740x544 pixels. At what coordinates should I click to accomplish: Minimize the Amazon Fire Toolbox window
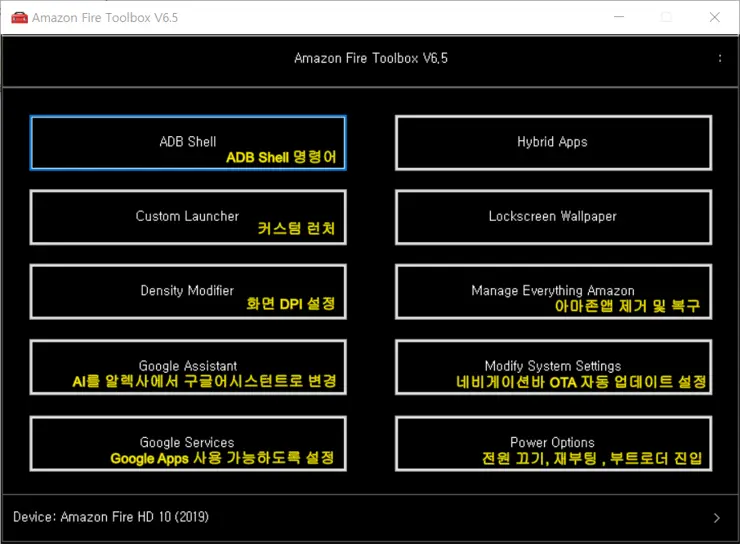click(619, 17)
